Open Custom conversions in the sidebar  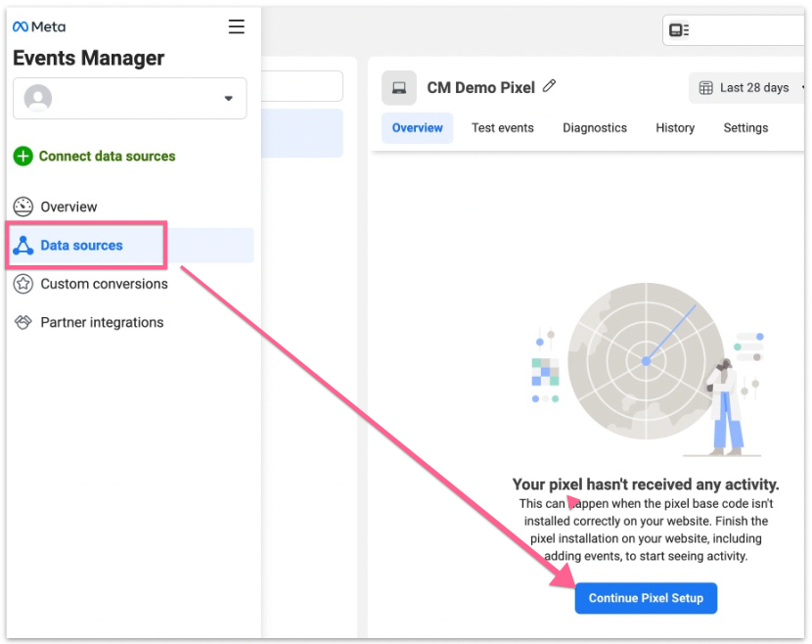pyautogui.click(x=104, y=284)
